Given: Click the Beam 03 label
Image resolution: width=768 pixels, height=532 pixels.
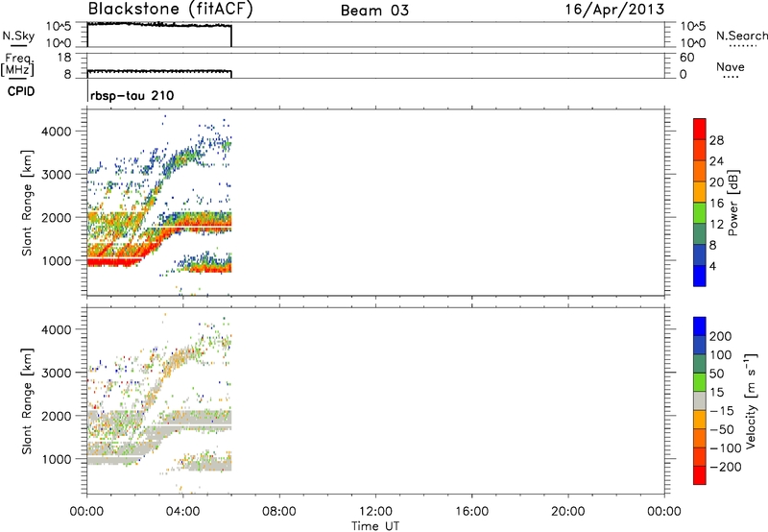Looking at the screenshot, I should click(x=374, y=11).
